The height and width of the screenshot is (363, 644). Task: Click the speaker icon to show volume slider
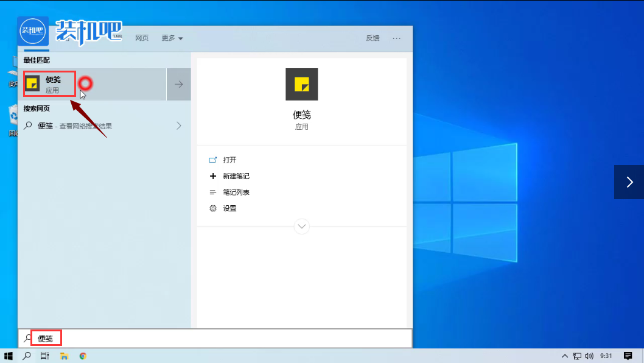(x=589, y=354)
